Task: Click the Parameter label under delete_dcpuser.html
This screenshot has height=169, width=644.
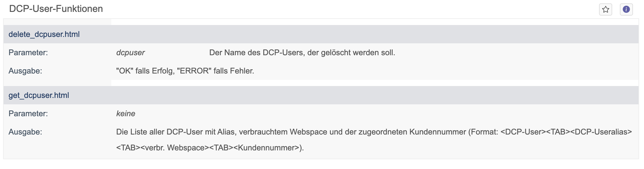Action: tap(28, 52)
